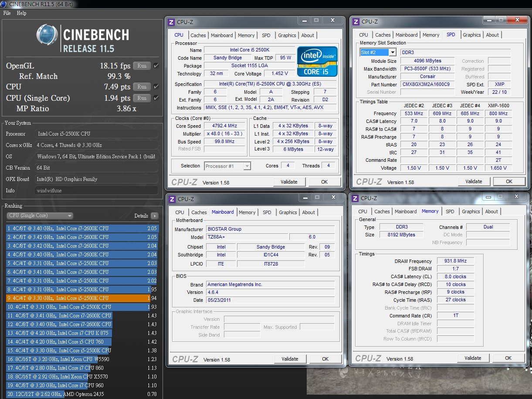Select ranking row 20 AMD Opteron 2435

[82, 394]
